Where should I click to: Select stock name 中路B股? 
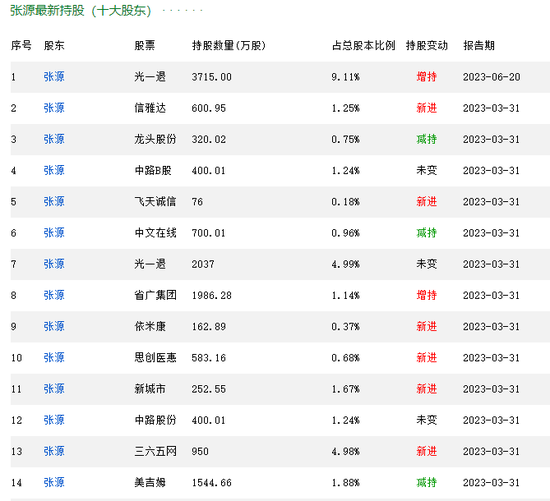[153, 171]
